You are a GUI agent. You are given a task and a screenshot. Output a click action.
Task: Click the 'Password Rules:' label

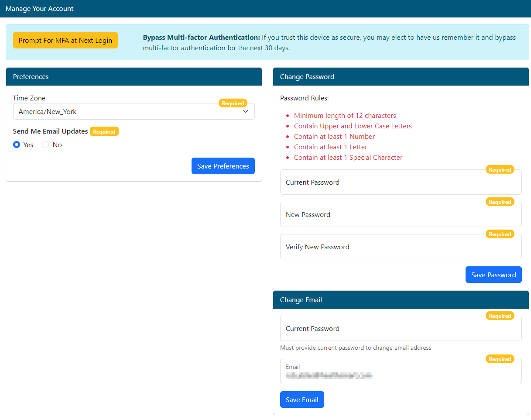305,98
